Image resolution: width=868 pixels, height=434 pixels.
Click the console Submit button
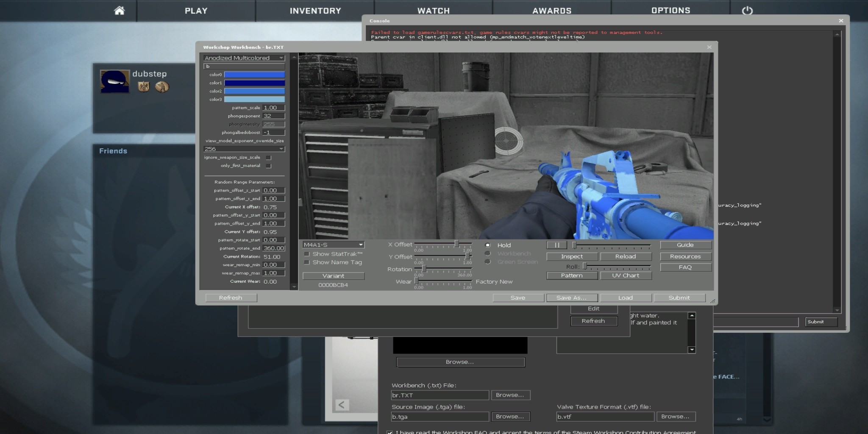821,322
